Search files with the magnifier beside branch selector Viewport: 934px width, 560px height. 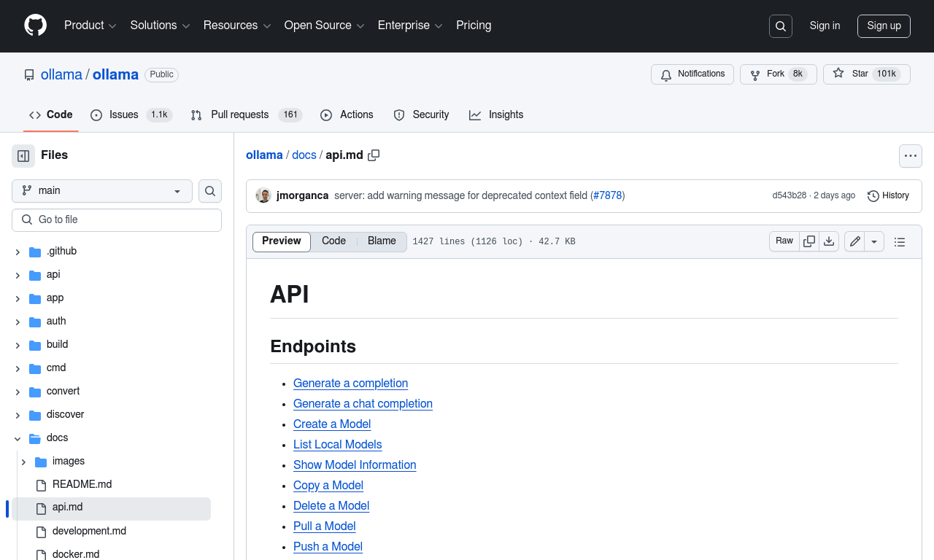210,191
